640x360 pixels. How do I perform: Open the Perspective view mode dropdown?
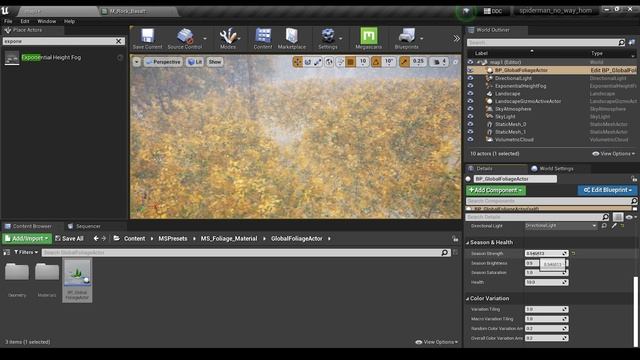pyautogui.click(x=163, y=62)
